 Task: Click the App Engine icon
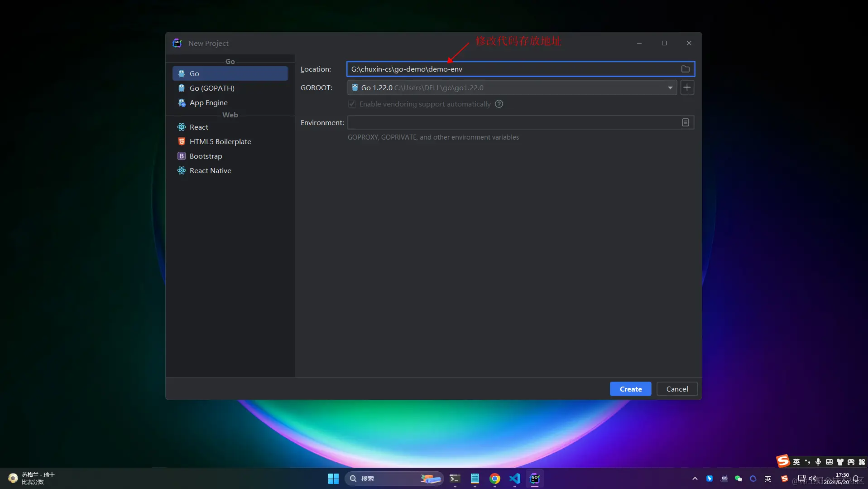(x=182, y=103)
